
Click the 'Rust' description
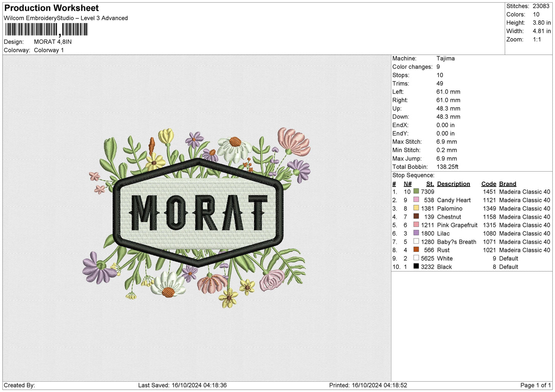[x=443, y=250]
